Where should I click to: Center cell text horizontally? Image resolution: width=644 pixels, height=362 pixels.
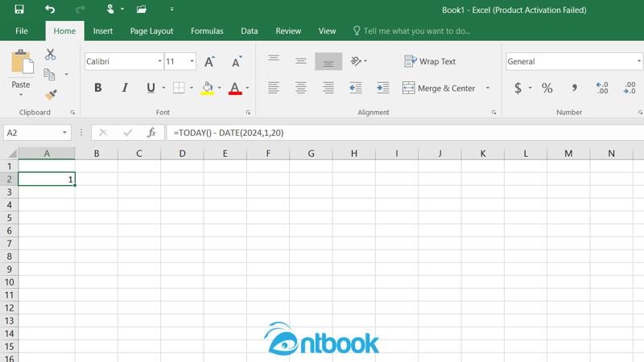pyautogui.click(x=301, y=88)
